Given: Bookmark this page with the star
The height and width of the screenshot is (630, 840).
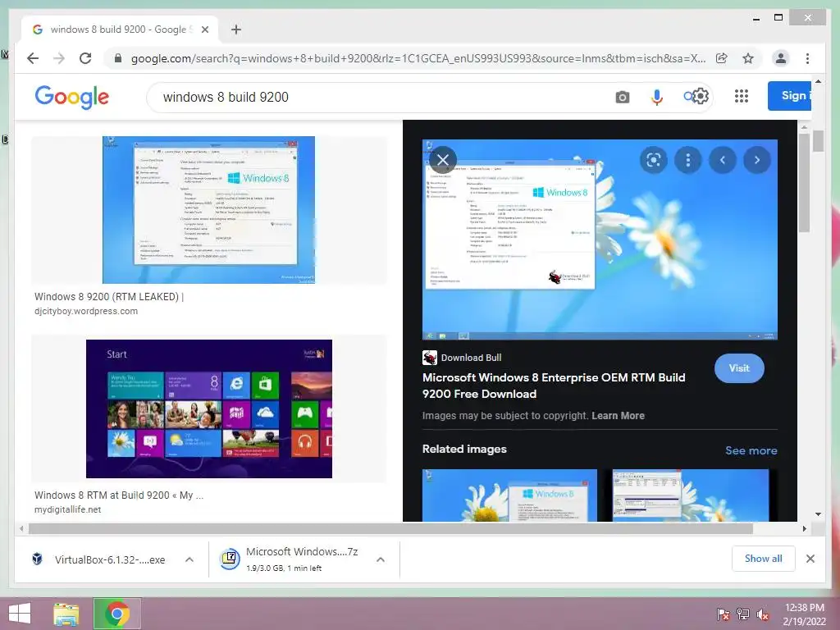Looking at the screenshot, I should tap(748, 58).
